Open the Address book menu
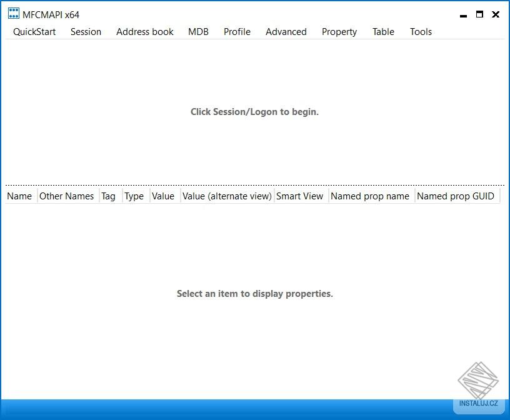510x420 pixels. 145,31
